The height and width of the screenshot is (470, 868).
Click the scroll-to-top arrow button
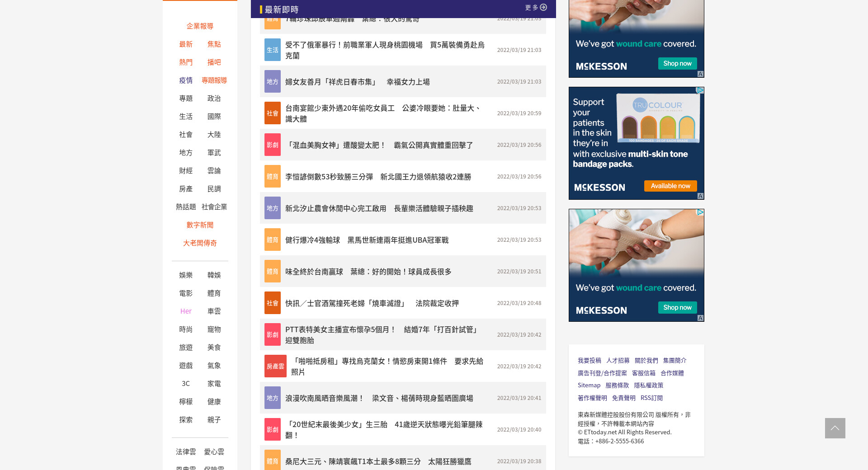point(835,428)
